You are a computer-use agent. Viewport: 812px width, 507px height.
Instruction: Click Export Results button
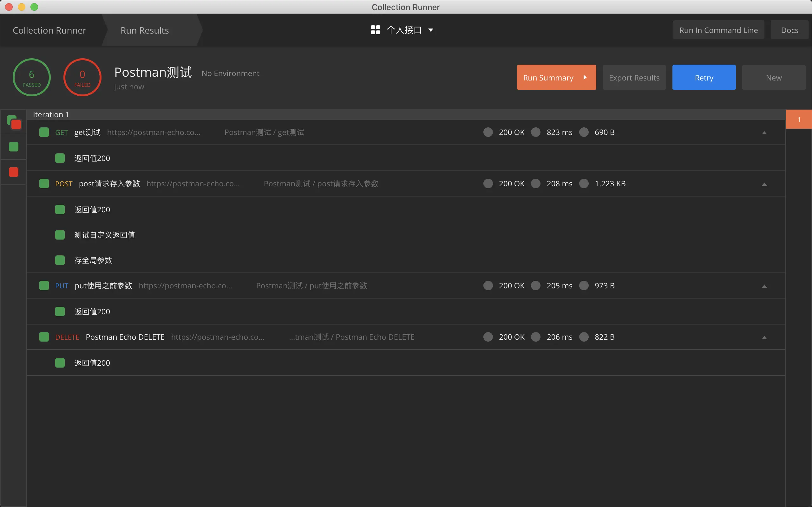click(634, 78)
